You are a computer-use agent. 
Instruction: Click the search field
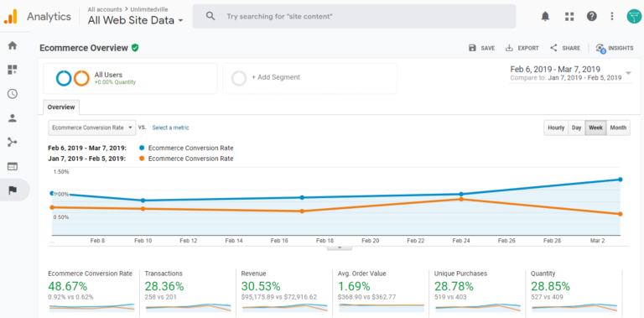[355, 17]
